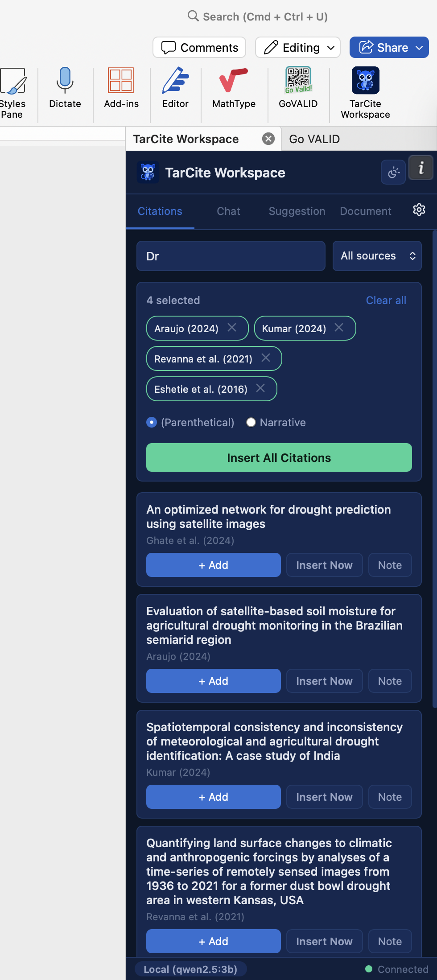The image size is (437, 980).
Task: Click title 'Spatiotemporal consistency and inconsistency'
Action: [275, 741]
